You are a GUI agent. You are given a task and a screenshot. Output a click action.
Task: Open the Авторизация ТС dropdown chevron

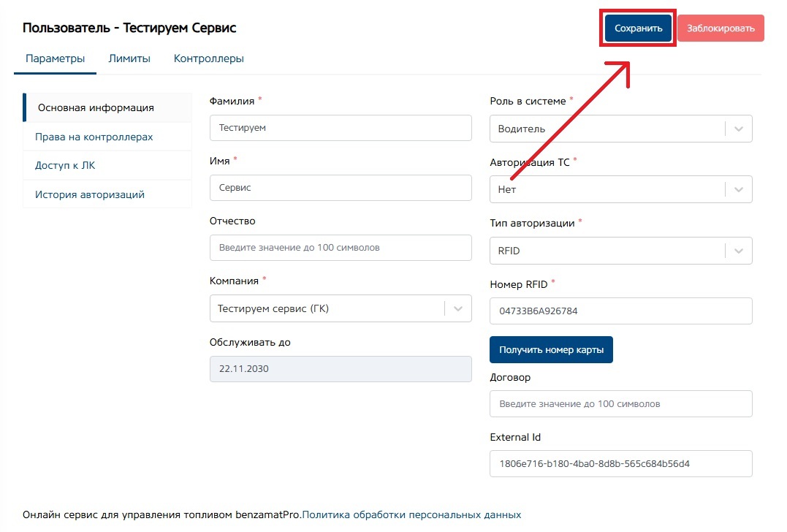(x=738, y=189)
